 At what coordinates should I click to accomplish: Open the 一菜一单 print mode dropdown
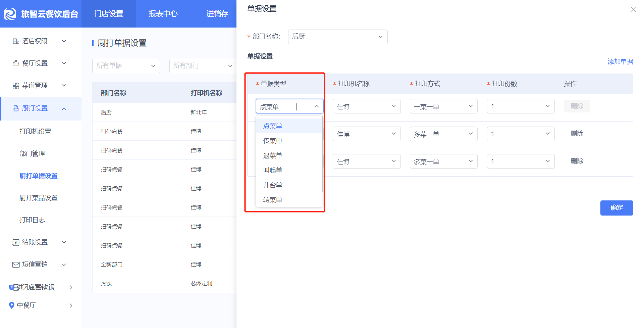pyautogui.click(x=443, y=106)
